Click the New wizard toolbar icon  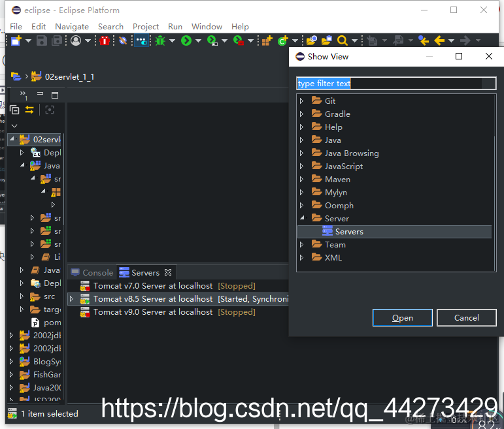16,40
